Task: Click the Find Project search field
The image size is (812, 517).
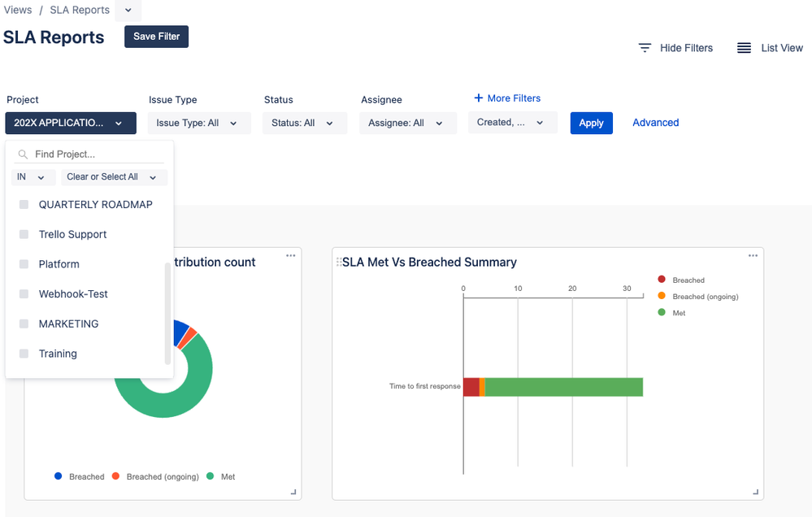Action: (89, 154)
